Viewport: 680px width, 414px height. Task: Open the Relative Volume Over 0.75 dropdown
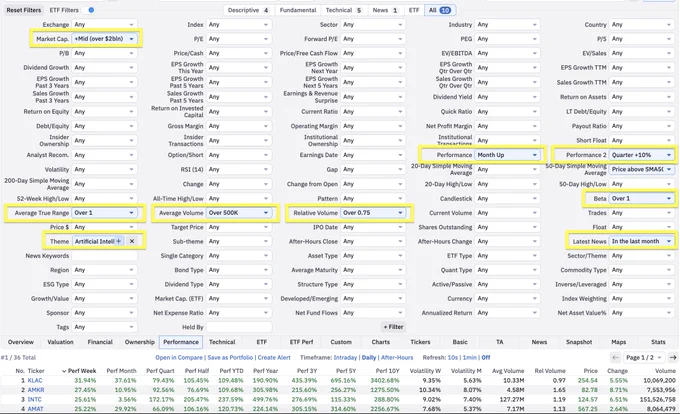tap(373, 213)
